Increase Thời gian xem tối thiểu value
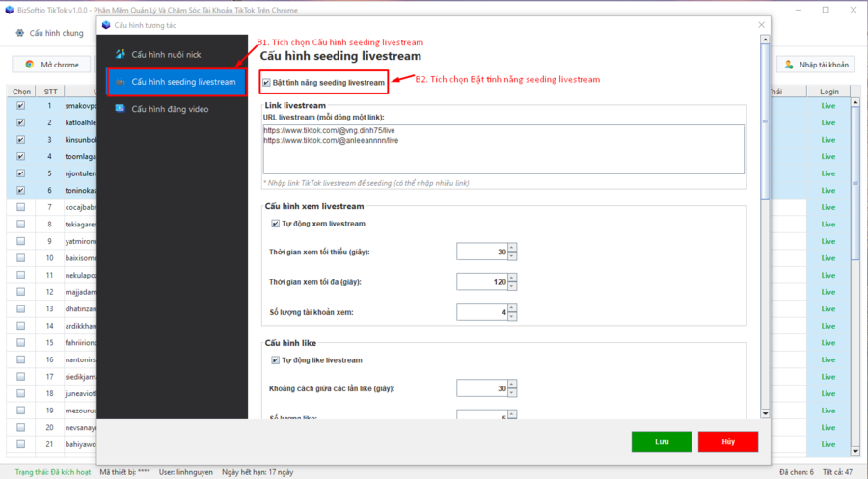 [x=512, y=248]
